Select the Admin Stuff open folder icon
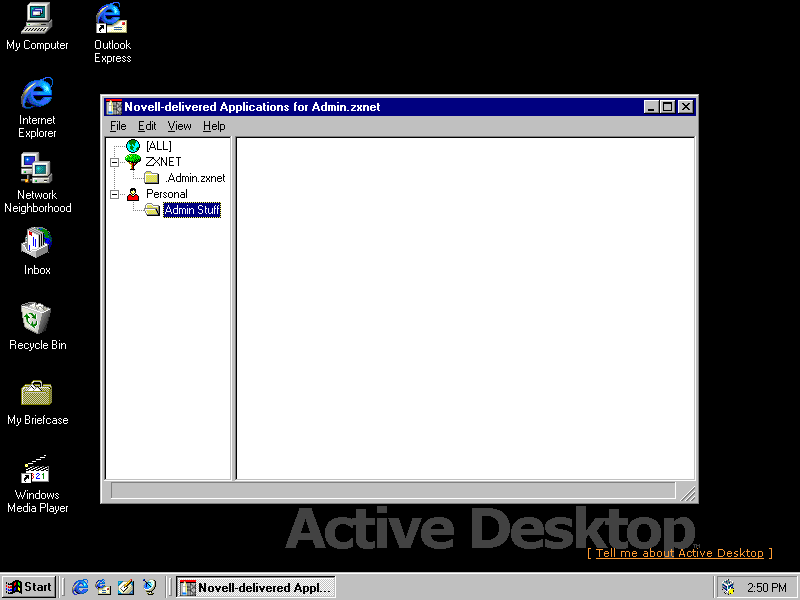The height and width of the screenshot is (600, 800). click(151, 210)
